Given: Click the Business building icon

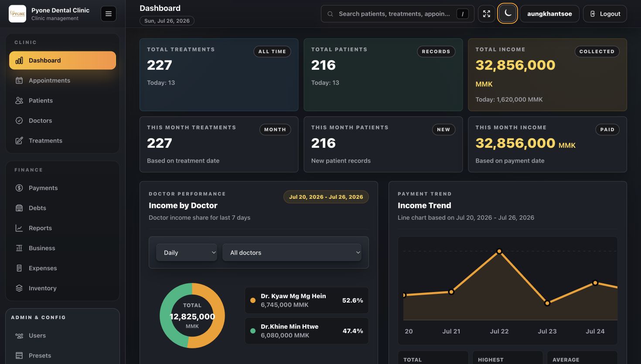Looking at the screenshot, I should (19, 248).
